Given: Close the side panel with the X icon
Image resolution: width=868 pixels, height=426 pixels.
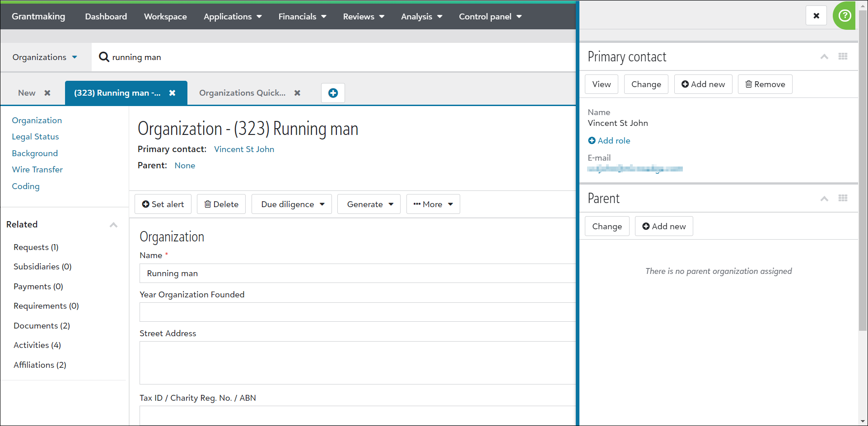Looking at the screenshot, I should pos(816,15).
